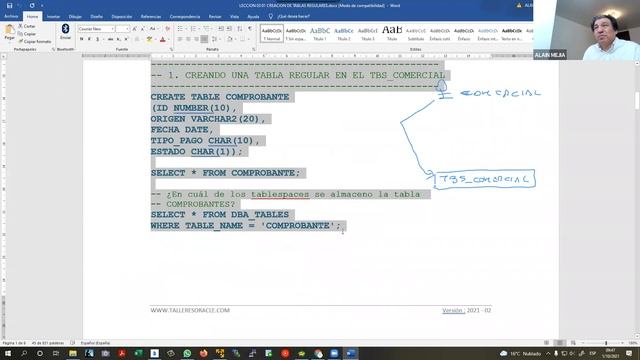Click Copiar in the clipboard group
The height and width of the screenshot is (360, 640).
tap(27, 34)
